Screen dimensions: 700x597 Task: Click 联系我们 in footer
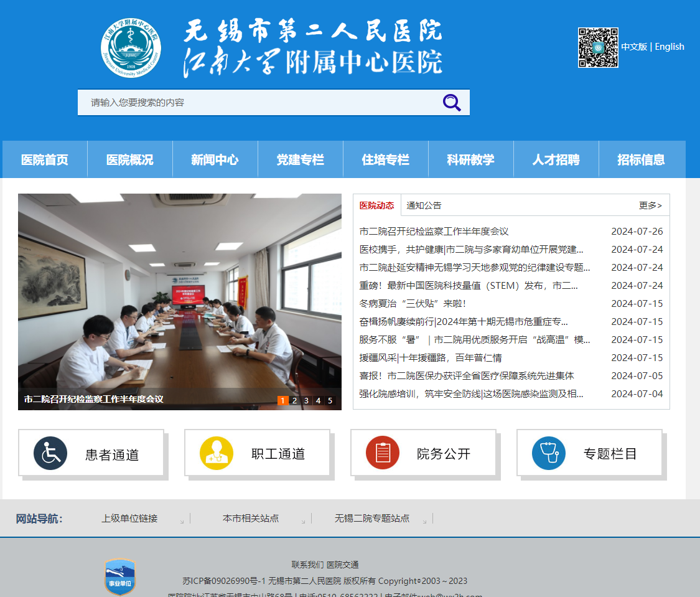(x=307, y=565)
